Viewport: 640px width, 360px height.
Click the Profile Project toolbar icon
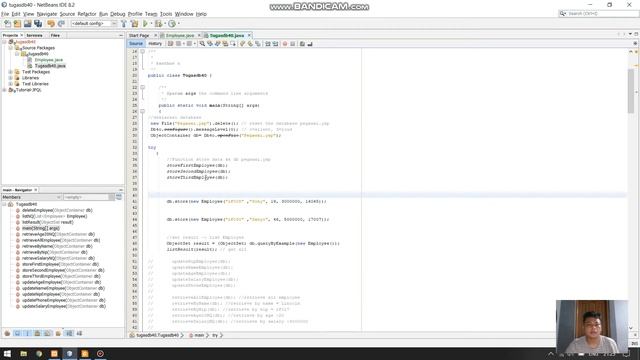pos(172,24)
